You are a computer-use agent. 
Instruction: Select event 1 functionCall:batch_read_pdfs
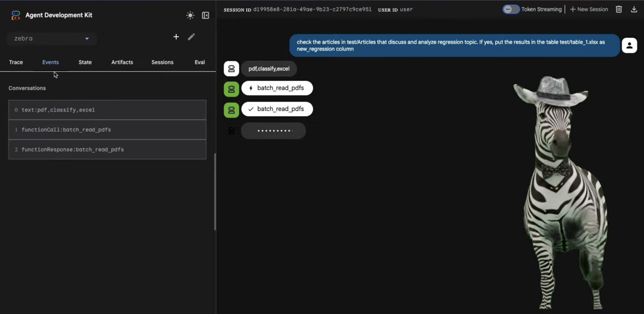[107, 130]
